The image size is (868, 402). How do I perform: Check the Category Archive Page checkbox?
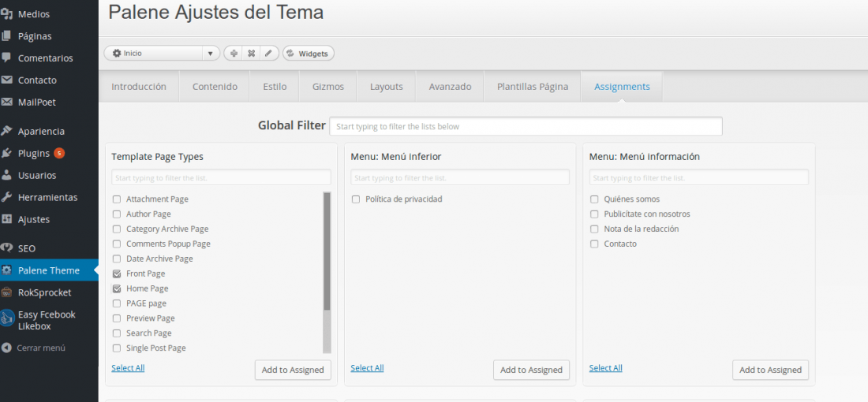point(117,229)
